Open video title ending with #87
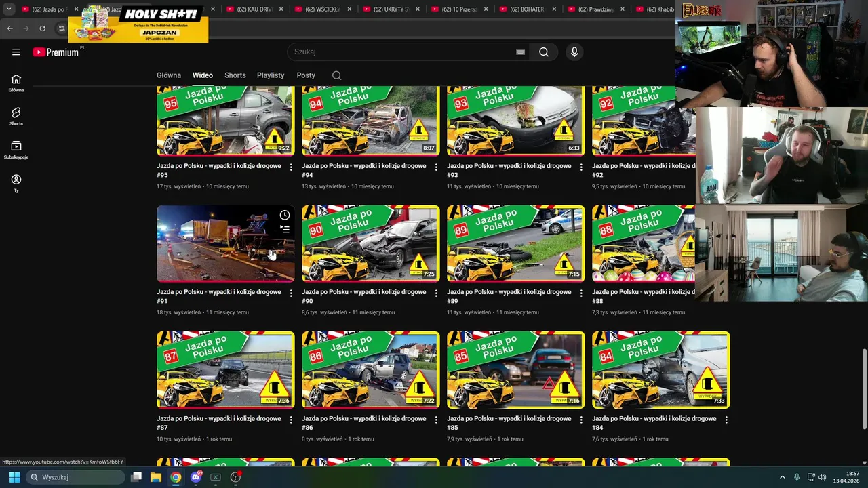 (x=218, y=423)
